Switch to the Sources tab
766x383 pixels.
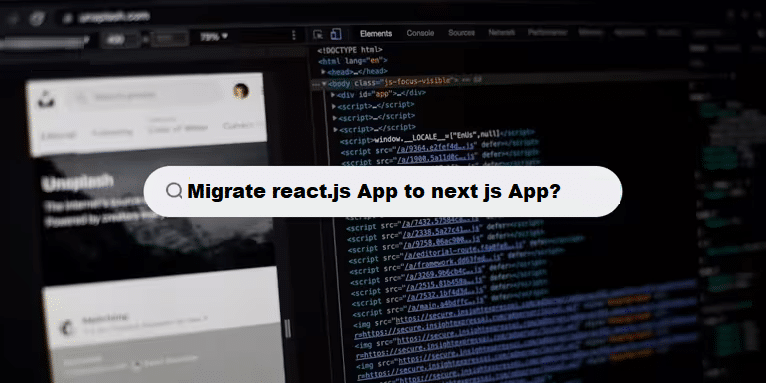click(x=461, y=33)
